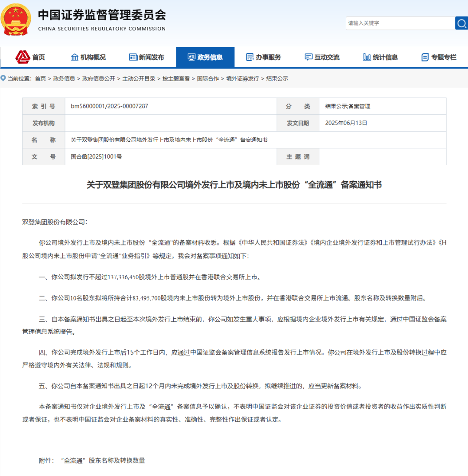Click the paragraph mentioning 83,495,700股

233,298
